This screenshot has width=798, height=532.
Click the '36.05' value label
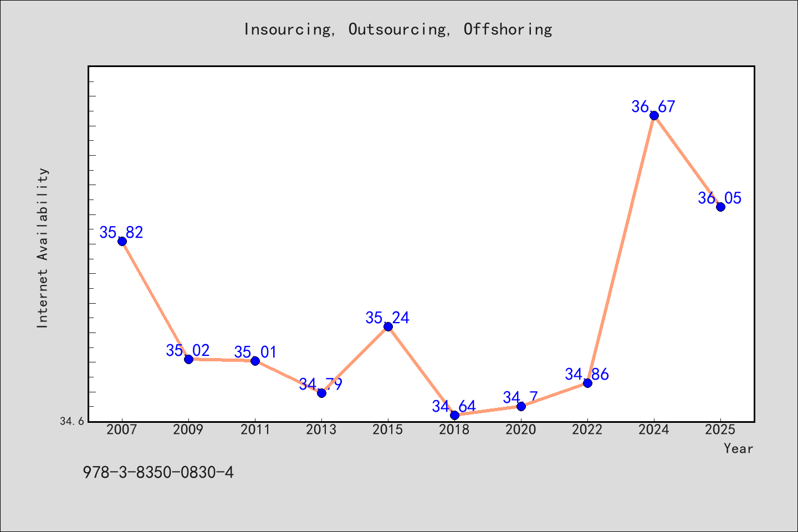[x=720, y=198]
